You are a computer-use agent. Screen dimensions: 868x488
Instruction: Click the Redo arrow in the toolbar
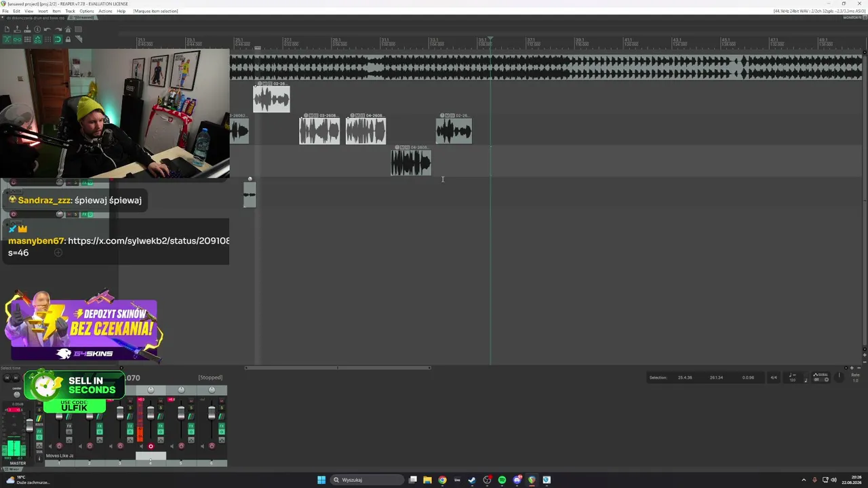(x=58, y=29)
